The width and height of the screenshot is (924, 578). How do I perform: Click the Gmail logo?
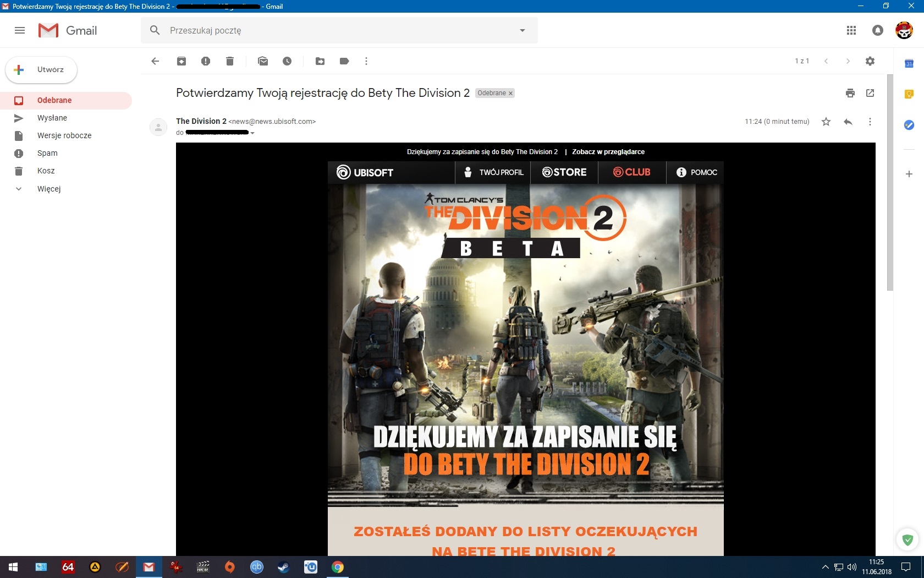tap(68, 30)
